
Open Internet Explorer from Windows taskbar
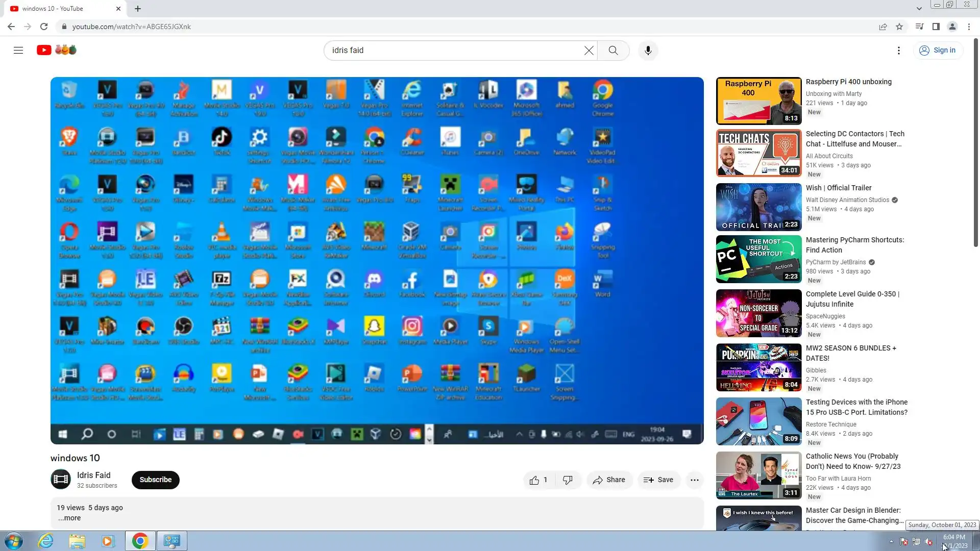click(x=46, y=541)
